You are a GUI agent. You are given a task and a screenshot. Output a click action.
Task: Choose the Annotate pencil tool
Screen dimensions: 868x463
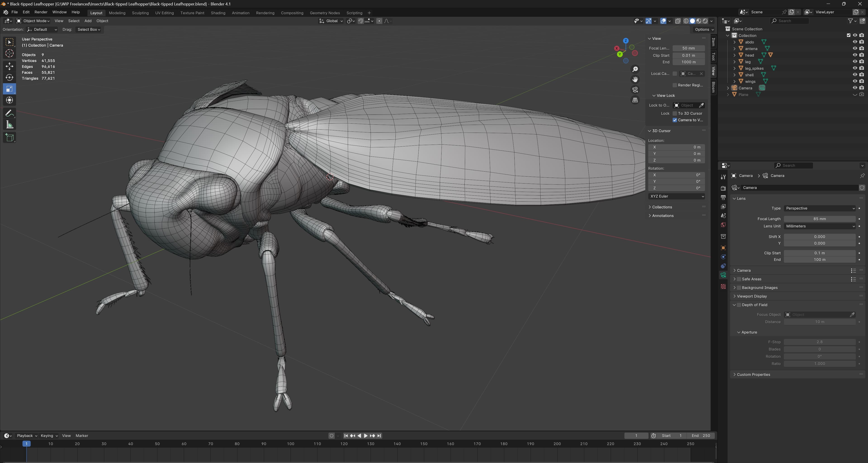9,113
